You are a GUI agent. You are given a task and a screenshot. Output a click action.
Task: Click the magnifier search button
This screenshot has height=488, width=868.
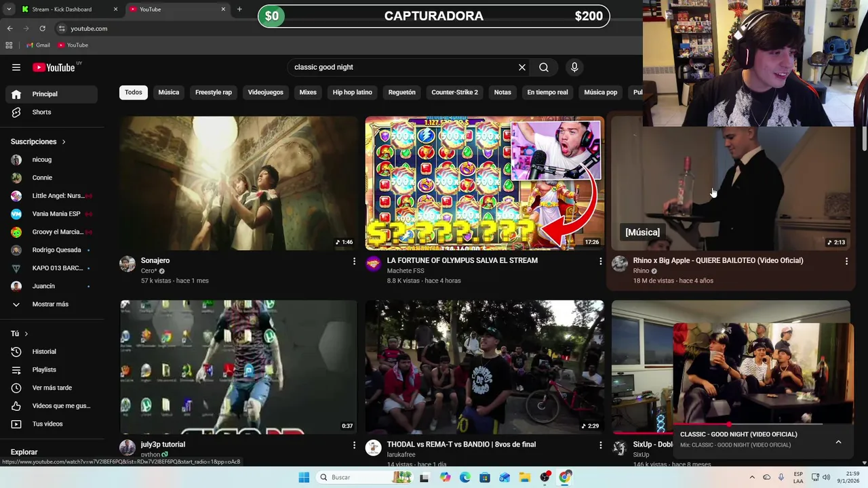544,67
